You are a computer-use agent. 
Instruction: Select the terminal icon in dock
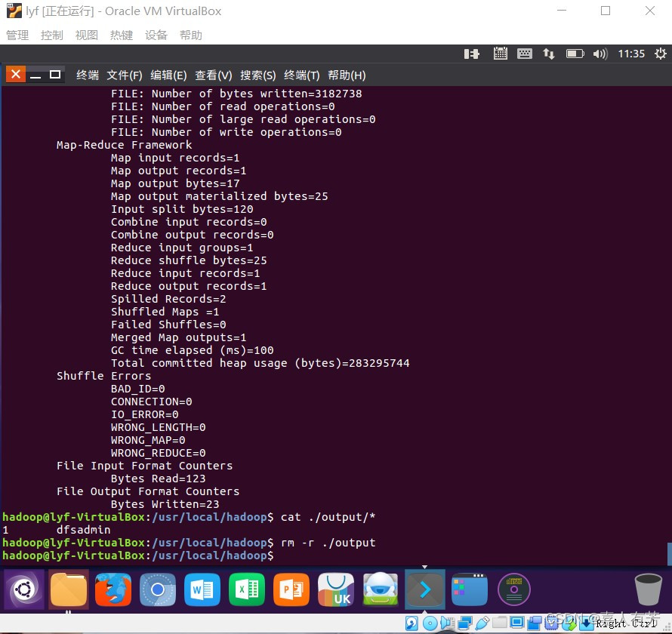click(x=424, y=590)
